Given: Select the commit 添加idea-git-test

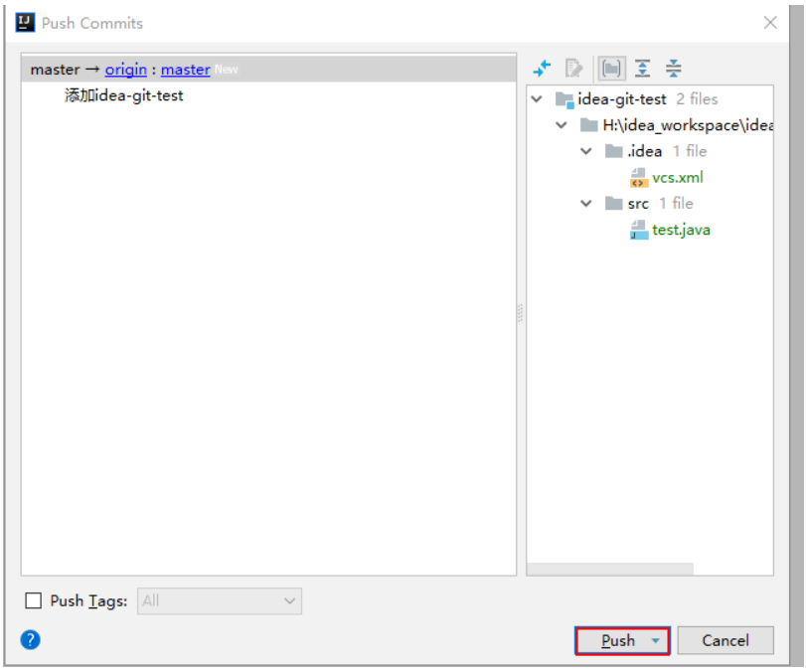Looking at the screenshot, I should (x=124, y=95).
